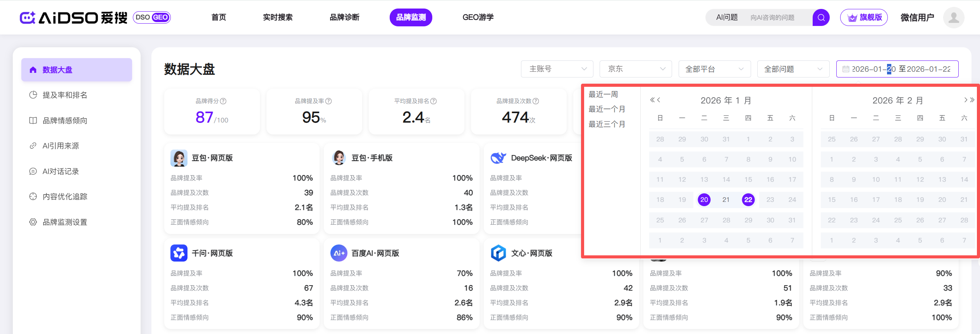Click the 千问·网页版 logo icon
The image size is (980, 334).
pos(179,253)
